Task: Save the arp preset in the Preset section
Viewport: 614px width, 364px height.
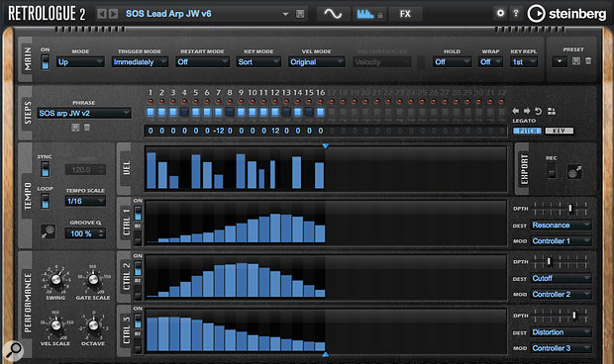Action: (x=576, y=61)
